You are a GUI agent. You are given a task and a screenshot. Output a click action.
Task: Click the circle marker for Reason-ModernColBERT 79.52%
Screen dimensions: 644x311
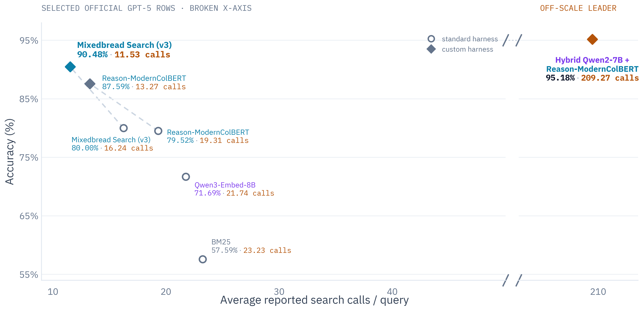158,131
